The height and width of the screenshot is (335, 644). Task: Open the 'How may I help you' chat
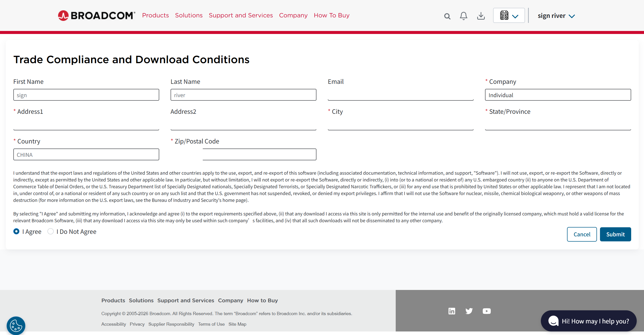(589, 321)
